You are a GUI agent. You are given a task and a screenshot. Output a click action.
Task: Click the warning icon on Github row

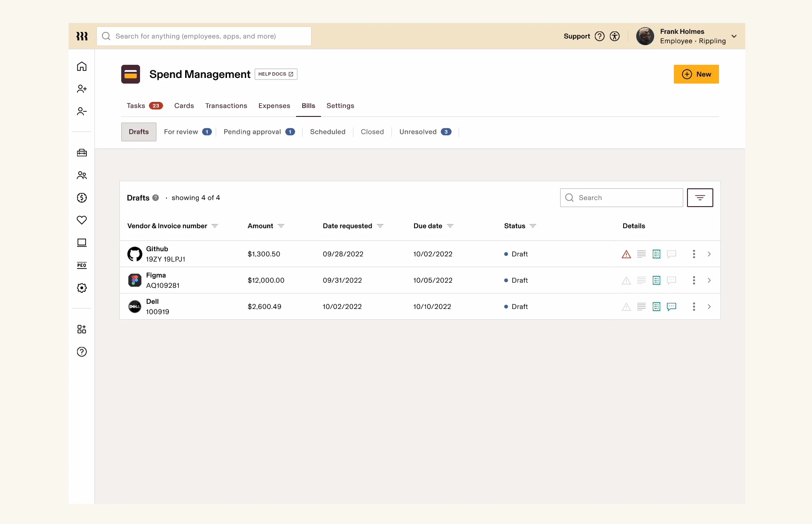point(626,254)
